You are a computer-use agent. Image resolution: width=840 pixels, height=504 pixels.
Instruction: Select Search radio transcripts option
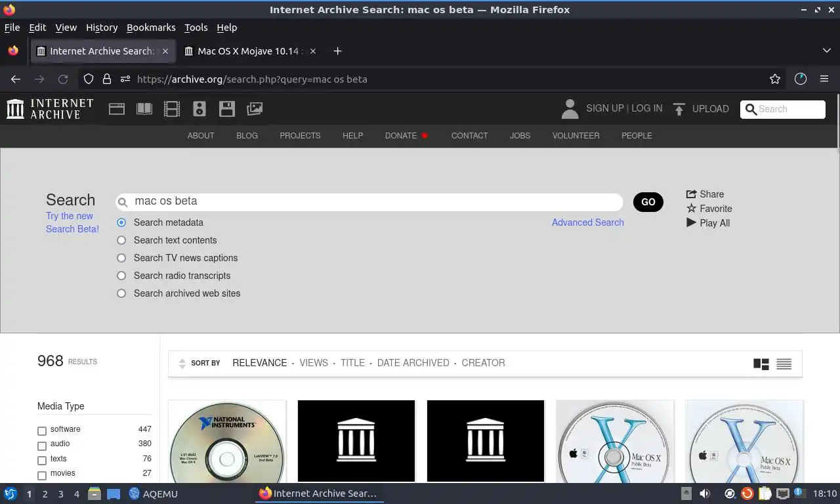[x=121, y=276]
